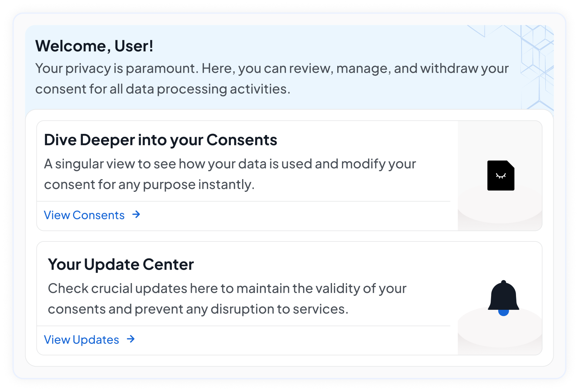The image size is (579, 392).
Task: Click the arrow next to View Consents
Action: (136, 215)
